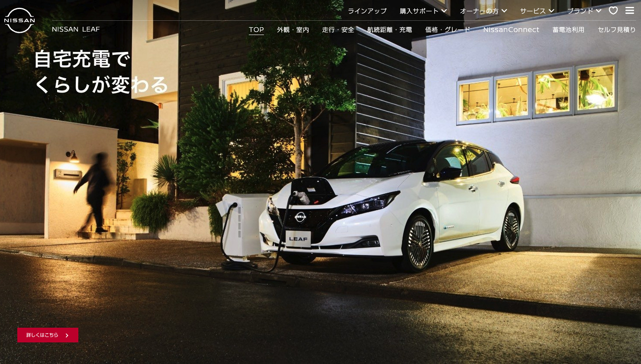This screenshot has height=364, width=641.
Task: Expand the ブランド dropdown
Action: [584, 11]
